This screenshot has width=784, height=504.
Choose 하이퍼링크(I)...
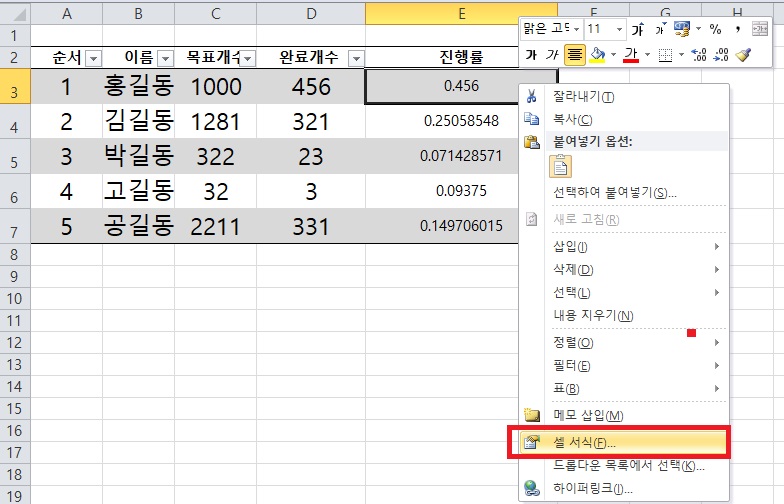[x=624, y=488]
